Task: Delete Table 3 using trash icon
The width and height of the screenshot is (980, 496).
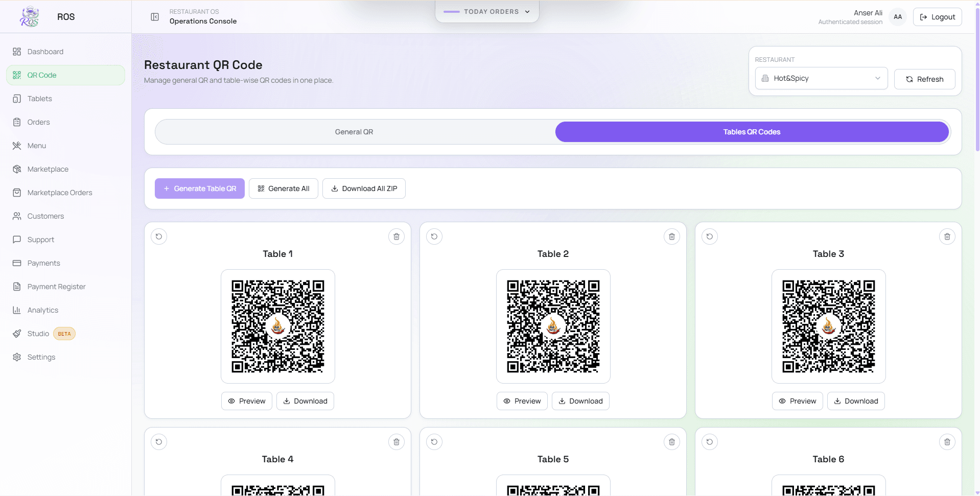Action: click(947, 237)
